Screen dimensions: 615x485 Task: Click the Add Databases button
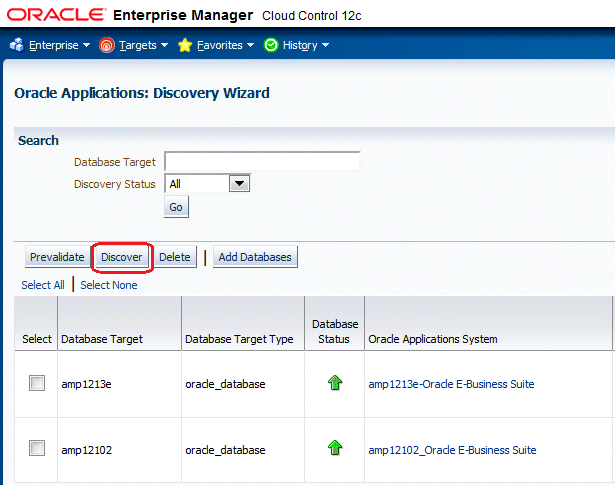coord(255,257)
